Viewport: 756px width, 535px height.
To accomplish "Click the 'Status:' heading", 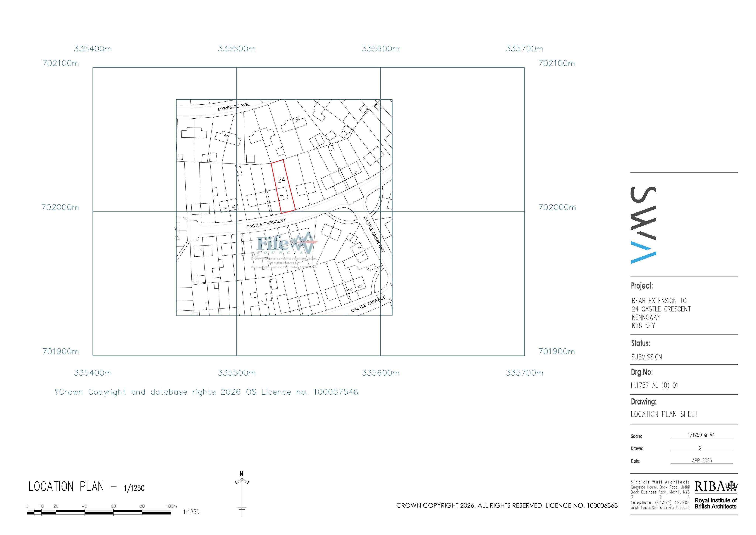I will coord(640,343).
